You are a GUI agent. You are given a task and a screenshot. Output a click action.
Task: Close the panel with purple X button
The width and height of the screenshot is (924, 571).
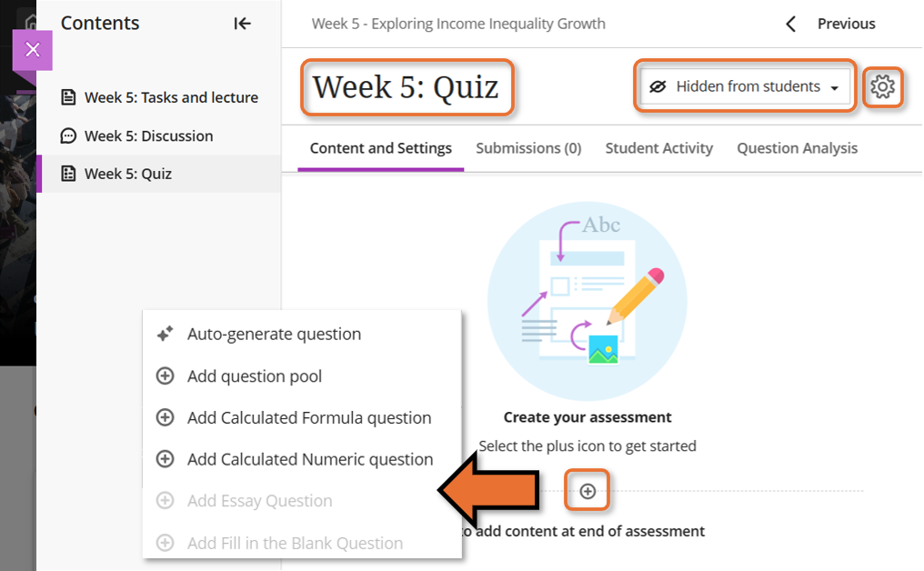33,49
